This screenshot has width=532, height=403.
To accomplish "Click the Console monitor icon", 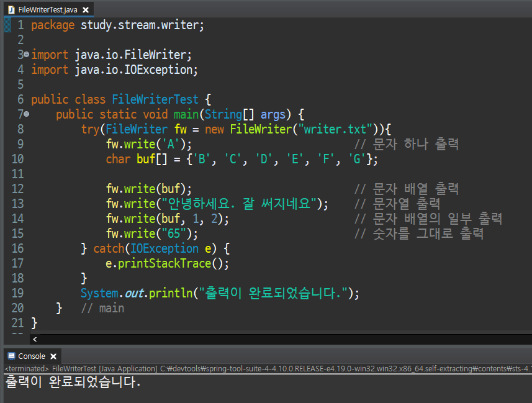I will [x=12, y=356].
